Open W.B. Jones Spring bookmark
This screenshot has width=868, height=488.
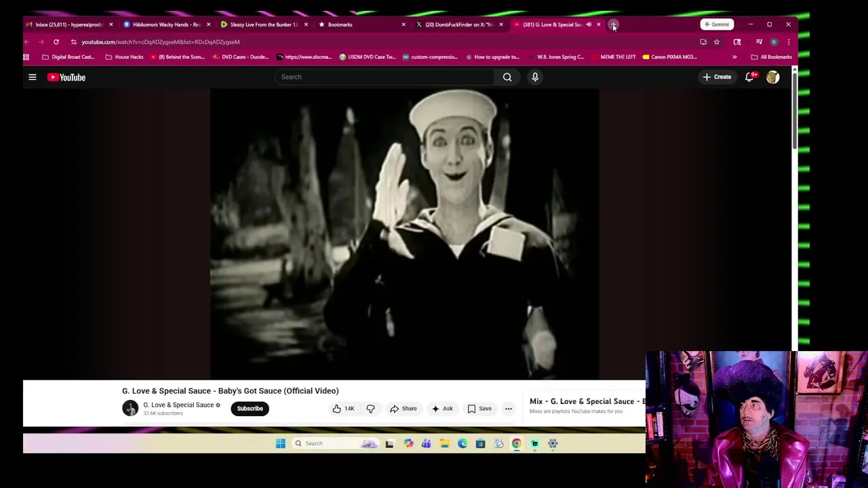(x=555, y=57)
